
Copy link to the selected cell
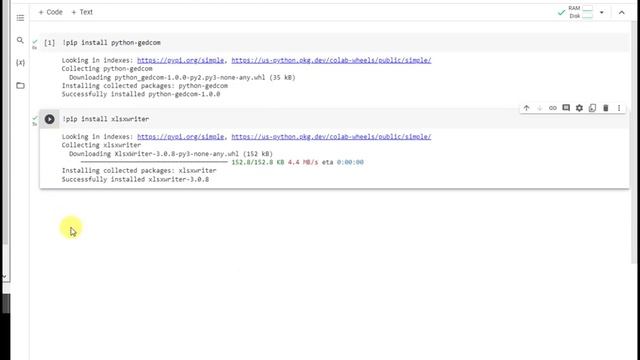pyautogui.click(x=553, y=108)
